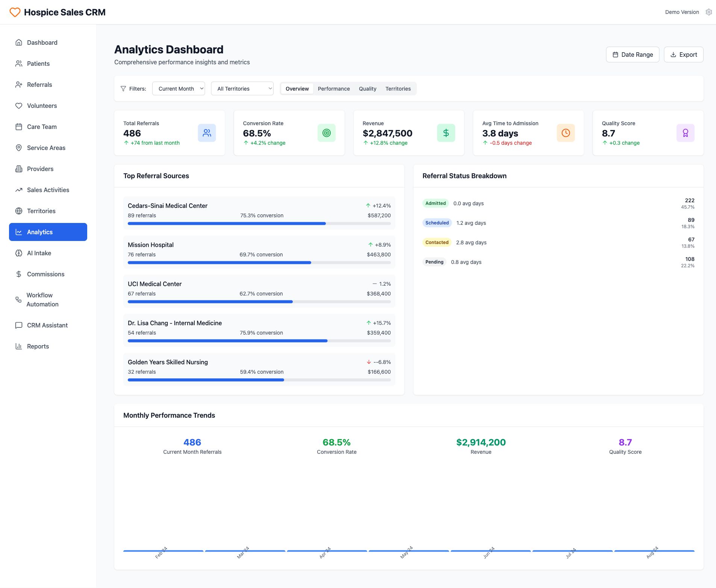Click Golden Years red down arrow
The width and height of the screenshot is (716, 588).
(369, 362)
